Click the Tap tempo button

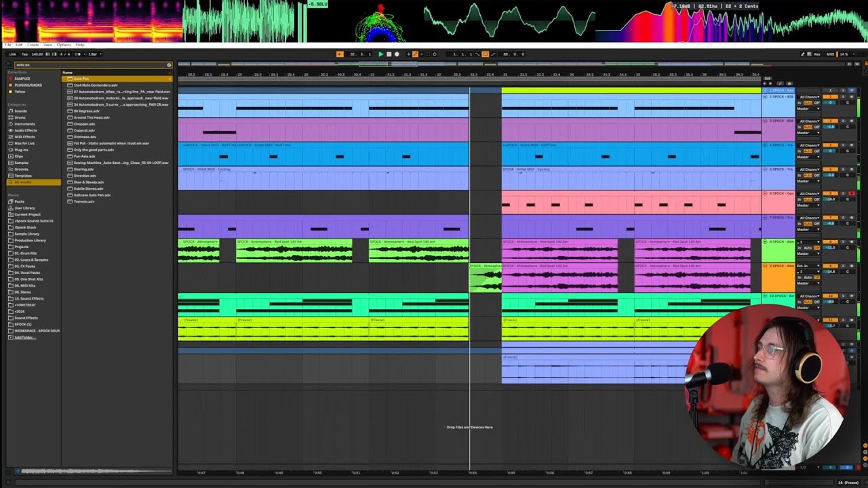[x=24, y=54]
